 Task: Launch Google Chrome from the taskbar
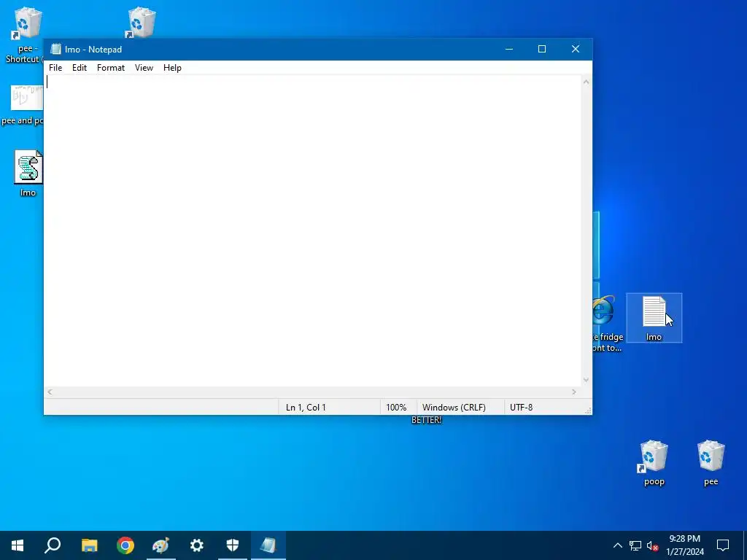(125, 545)
